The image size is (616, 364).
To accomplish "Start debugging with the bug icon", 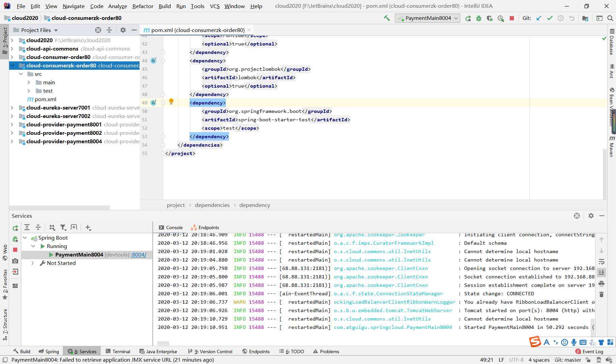I will [479, 18].
